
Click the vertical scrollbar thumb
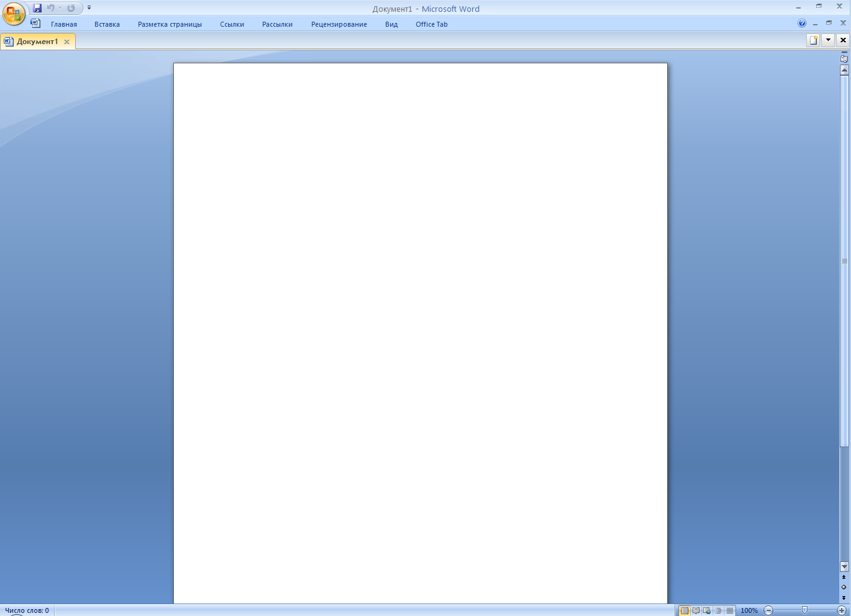(844, 261)
